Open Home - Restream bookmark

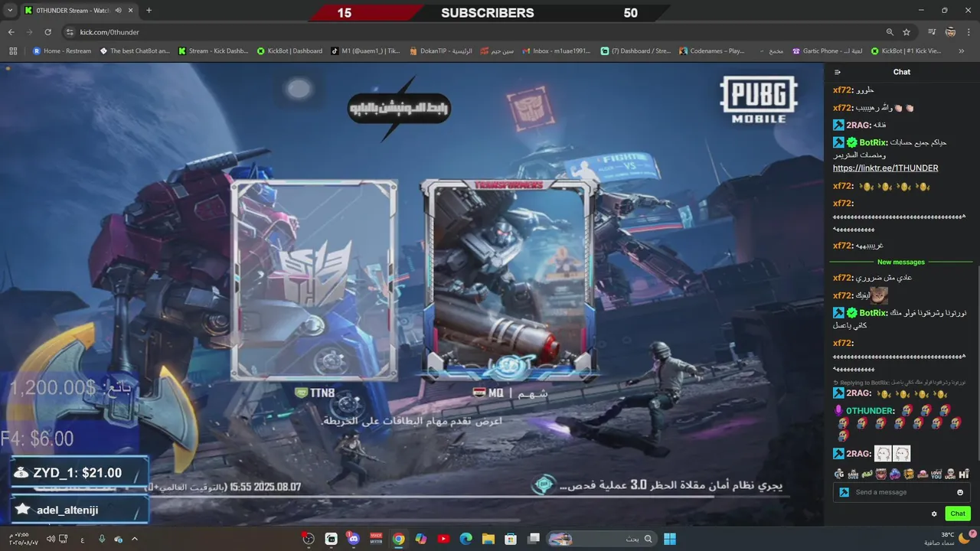(62, 51)
